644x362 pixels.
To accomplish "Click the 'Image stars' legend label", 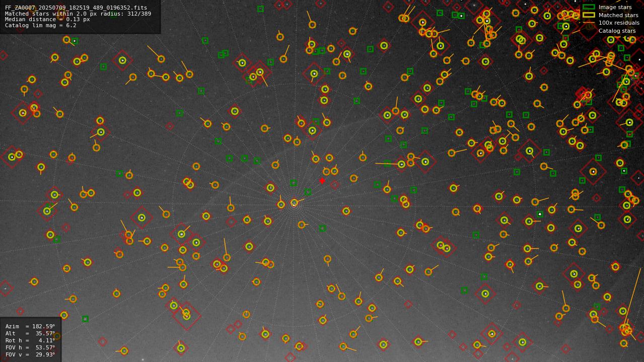I will coord(615,8).
